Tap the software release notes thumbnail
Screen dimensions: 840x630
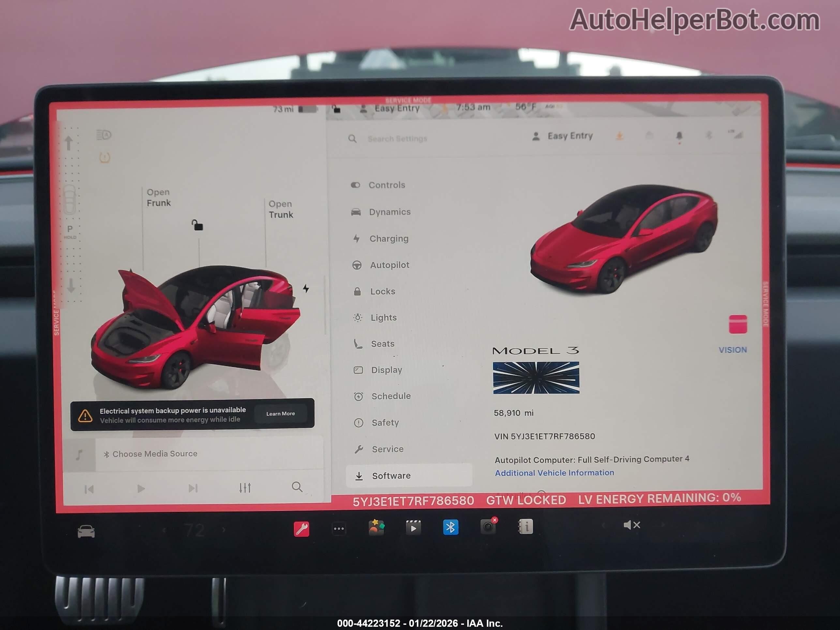tap(536, 378)
